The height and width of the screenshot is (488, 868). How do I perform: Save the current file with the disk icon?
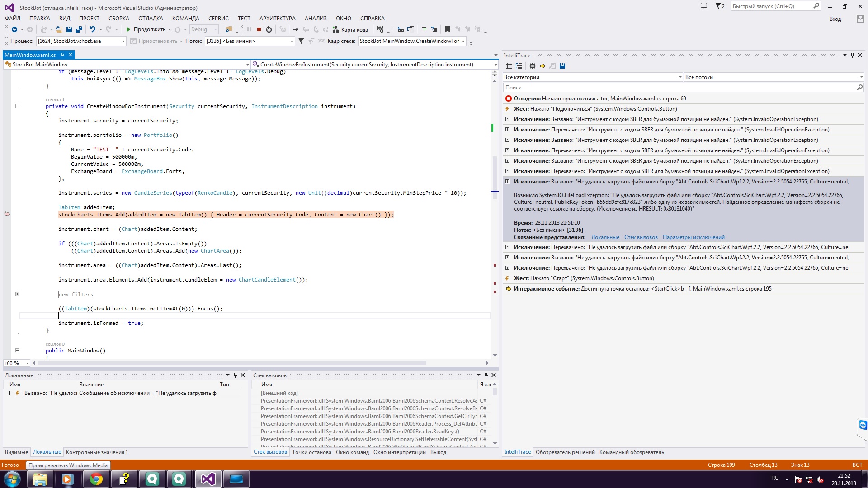tap(69, 29)
